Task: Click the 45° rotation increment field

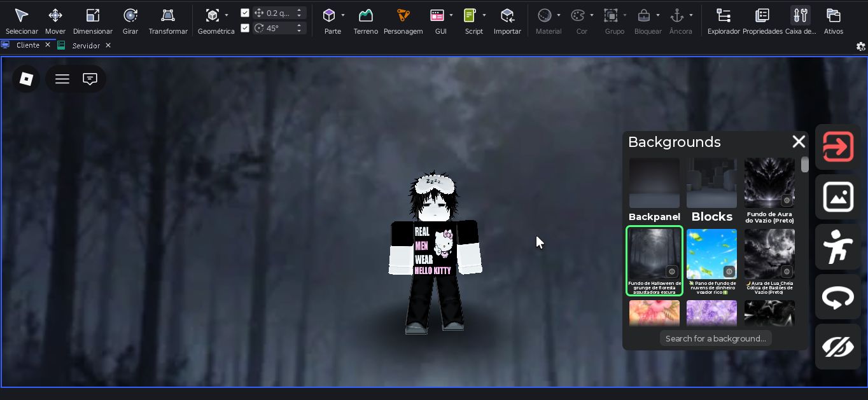Action: pos(280,27)
